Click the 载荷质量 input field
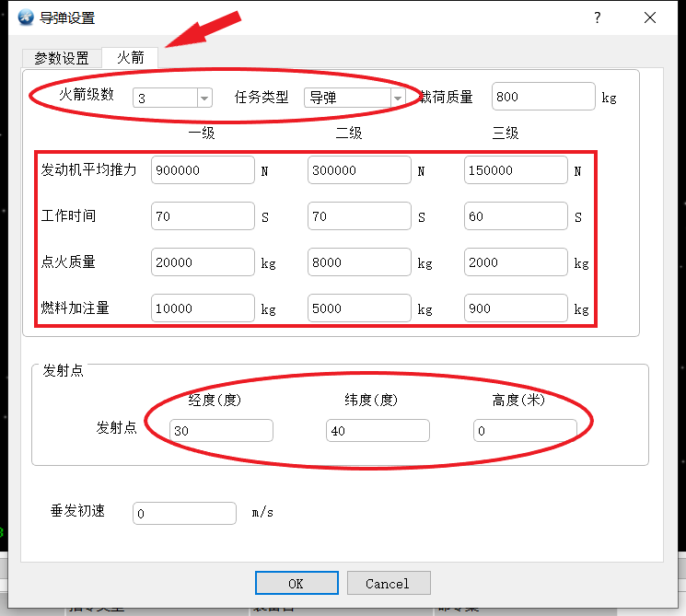 click(543, 97)
